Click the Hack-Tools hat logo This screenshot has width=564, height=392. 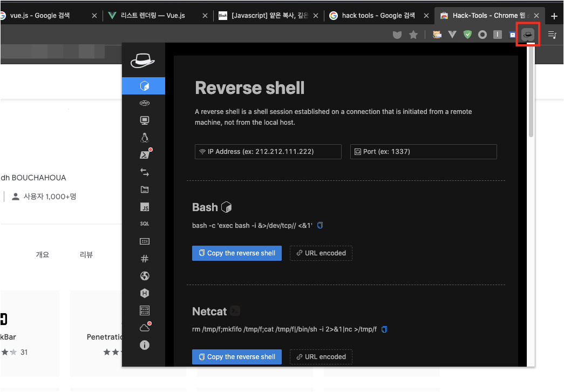click(143, 60)
